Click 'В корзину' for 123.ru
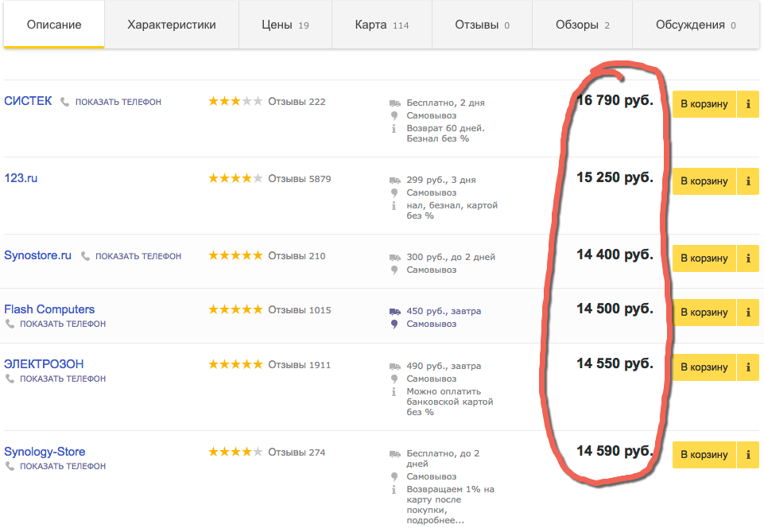764x532 pixels. point(704,181)
